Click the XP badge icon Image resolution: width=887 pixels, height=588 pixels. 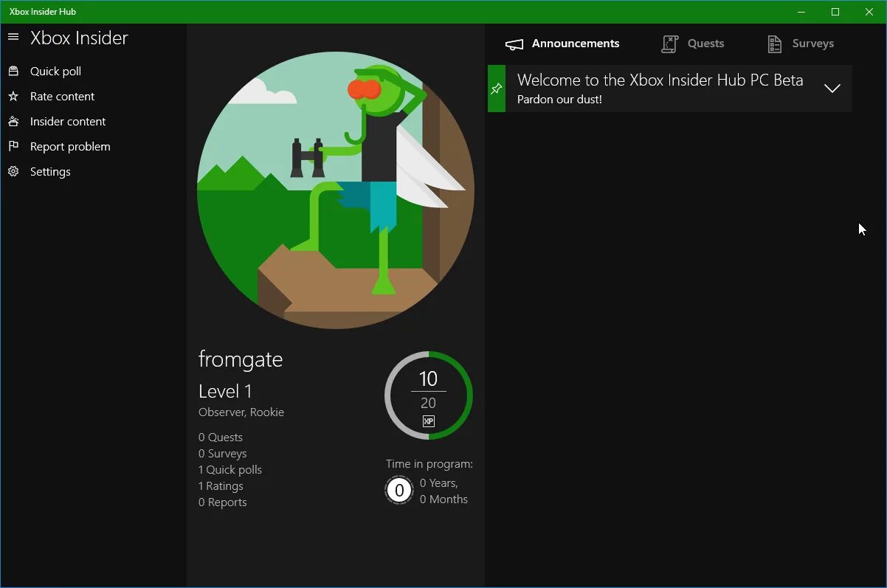(428, 421)
